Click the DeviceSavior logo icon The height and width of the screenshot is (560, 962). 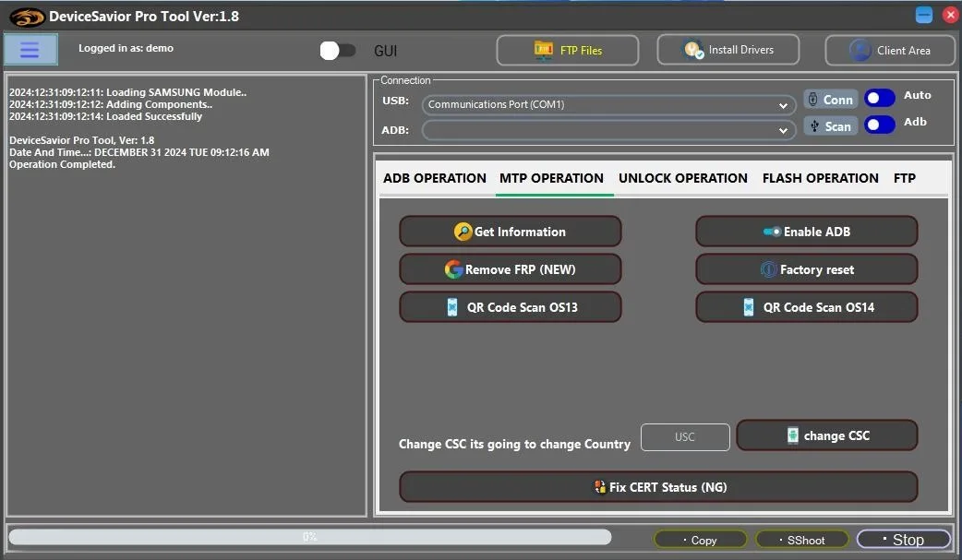coord(27,17)
